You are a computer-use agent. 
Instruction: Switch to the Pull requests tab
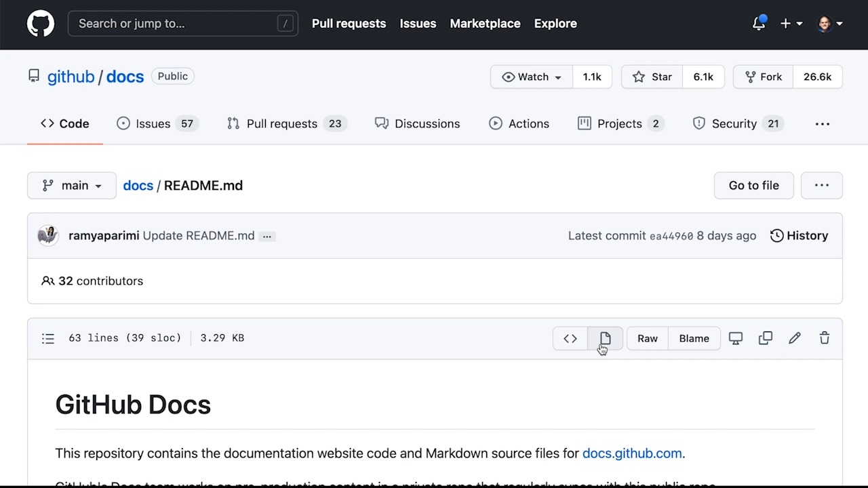[x=282, y=123]
